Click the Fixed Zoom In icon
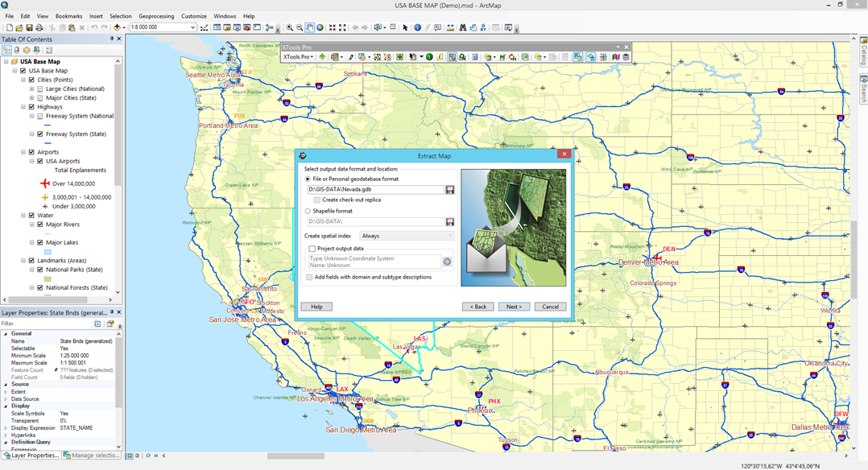Image resolution: width=868 pixels, height=470 pixels. [332, 27]
